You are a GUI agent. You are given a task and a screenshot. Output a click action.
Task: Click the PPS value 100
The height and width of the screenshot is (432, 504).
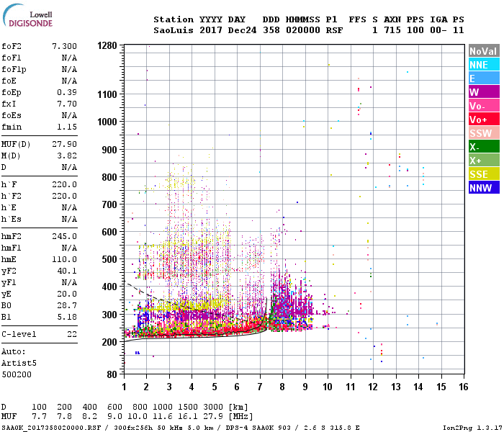pyautogui.click(x=415, y=30)
